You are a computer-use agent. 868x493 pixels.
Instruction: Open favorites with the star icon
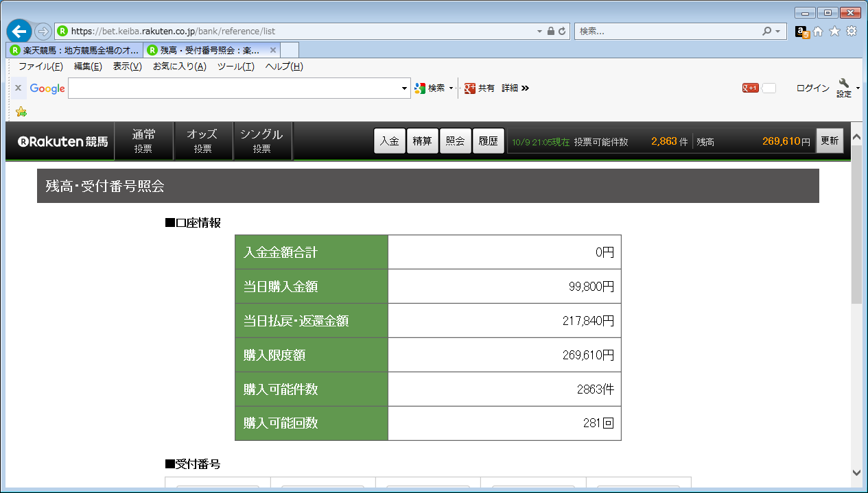pyautogui.click(x=834, y=32)
